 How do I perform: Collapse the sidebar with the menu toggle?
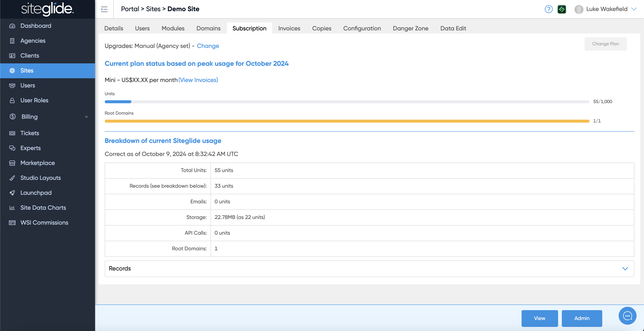104,9
